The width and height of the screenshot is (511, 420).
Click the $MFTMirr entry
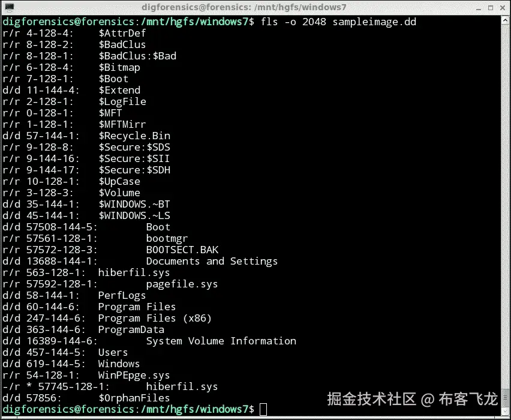tap(122, 125)
